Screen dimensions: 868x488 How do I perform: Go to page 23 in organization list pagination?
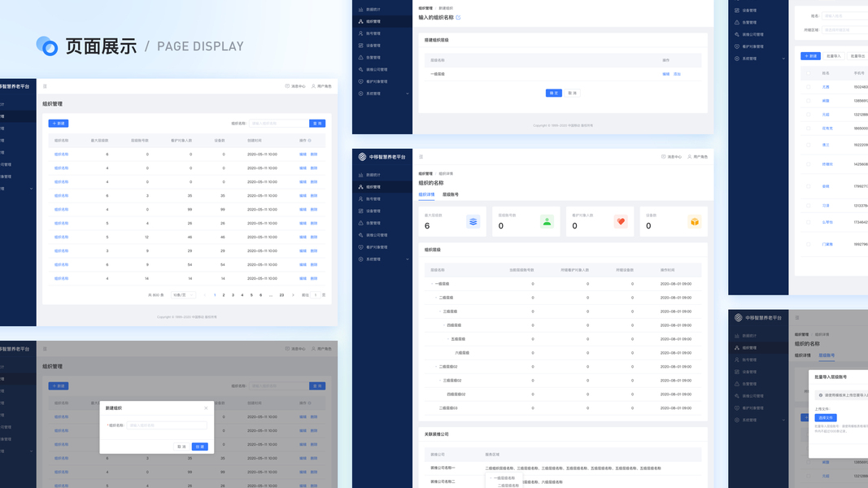click(281, 295)
